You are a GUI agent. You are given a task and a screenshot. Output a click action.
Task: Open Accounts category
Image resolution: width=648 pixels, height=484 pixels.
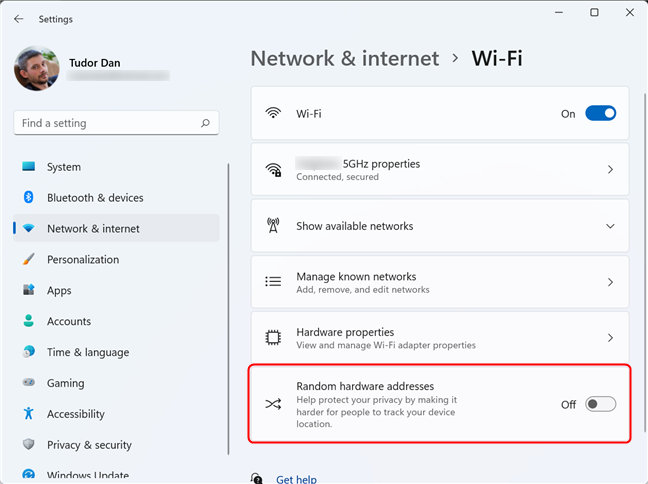coord(116,321)
